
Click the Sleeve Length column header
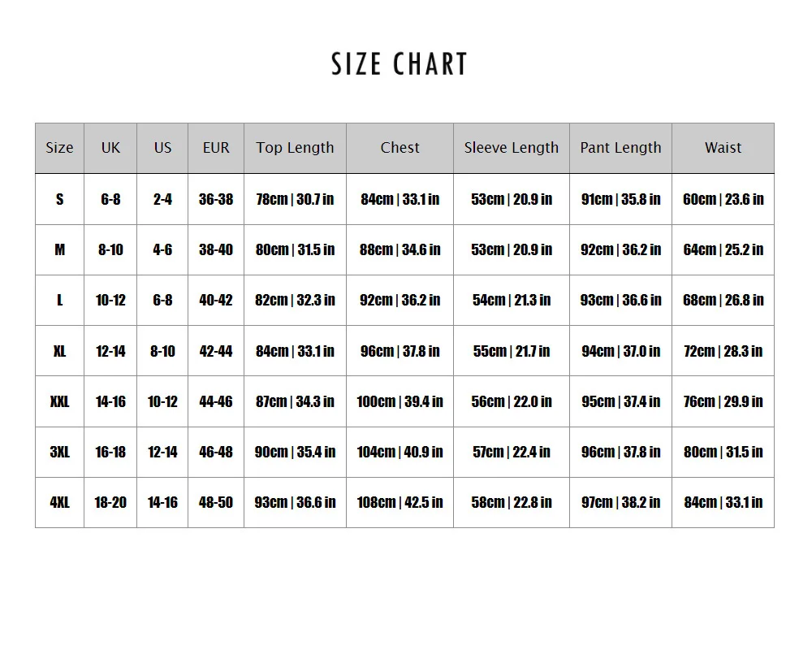(x=512, y=148)
